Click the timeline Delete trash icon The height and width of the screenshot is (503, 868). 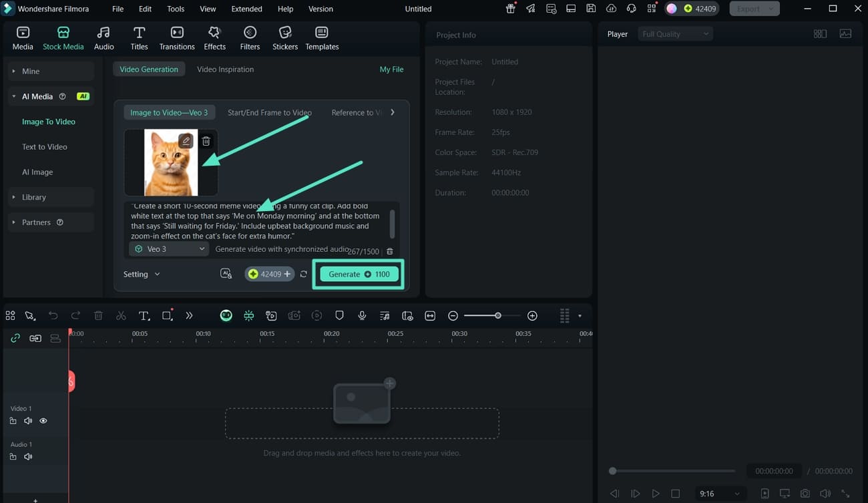tap(98, 315)
